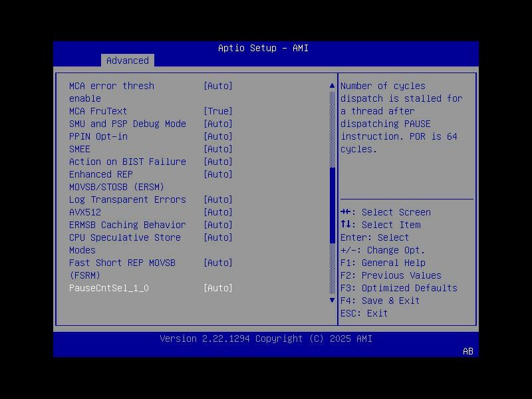
Task: Open MCA FruText [True] value
Action: pyautogui.click(x=218, y=111)
